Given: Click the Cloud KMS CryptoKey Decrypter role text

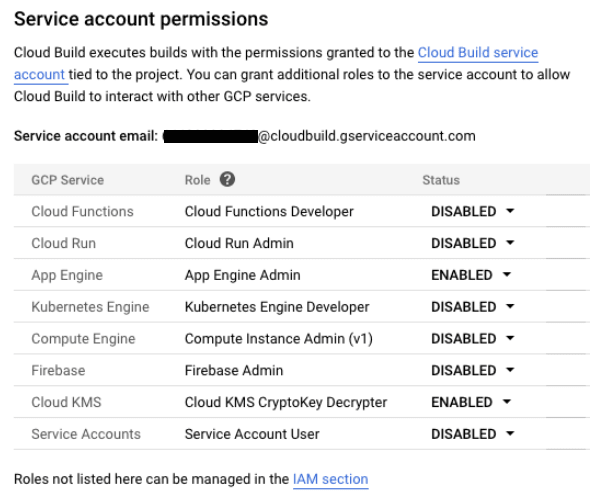Looking at the screenshot, I should click(286, 402).
